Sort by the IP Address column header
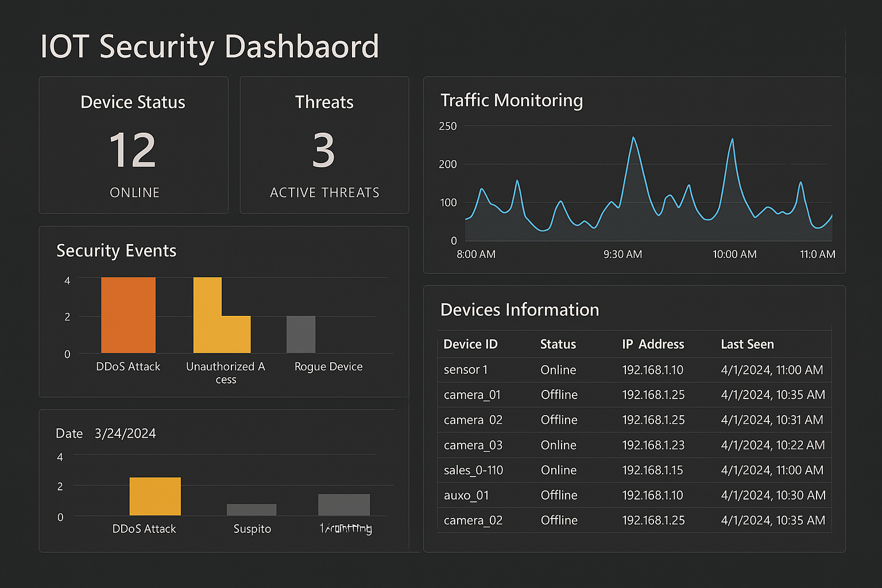The height and width of the screenshot is (588, 882). tap(653, 344)
